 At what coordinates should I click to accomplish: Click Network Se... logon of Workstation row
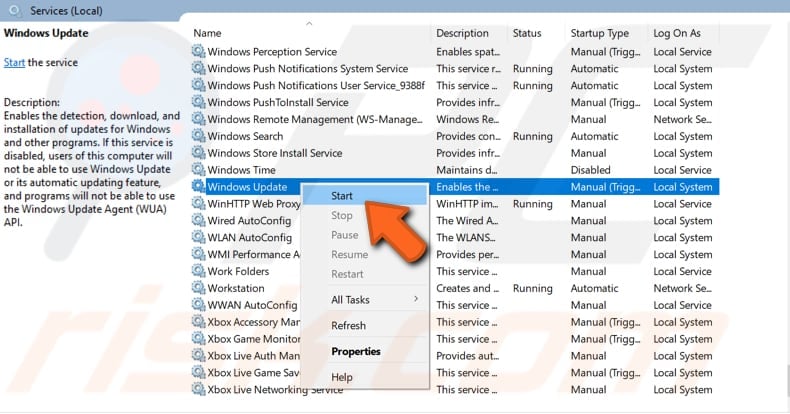682,288
